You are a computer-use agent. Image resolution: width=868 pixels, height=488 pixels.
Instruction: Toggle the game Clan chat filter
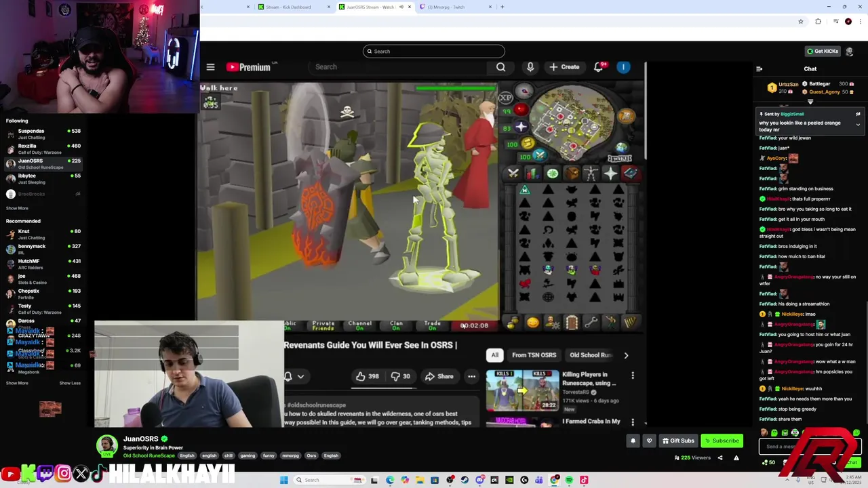(x=396, y=325)
